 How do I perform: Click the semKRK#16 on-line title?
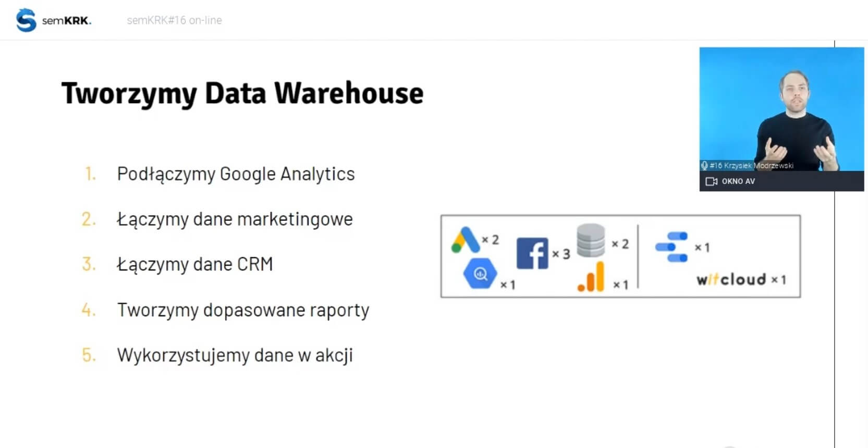(174, 20)
